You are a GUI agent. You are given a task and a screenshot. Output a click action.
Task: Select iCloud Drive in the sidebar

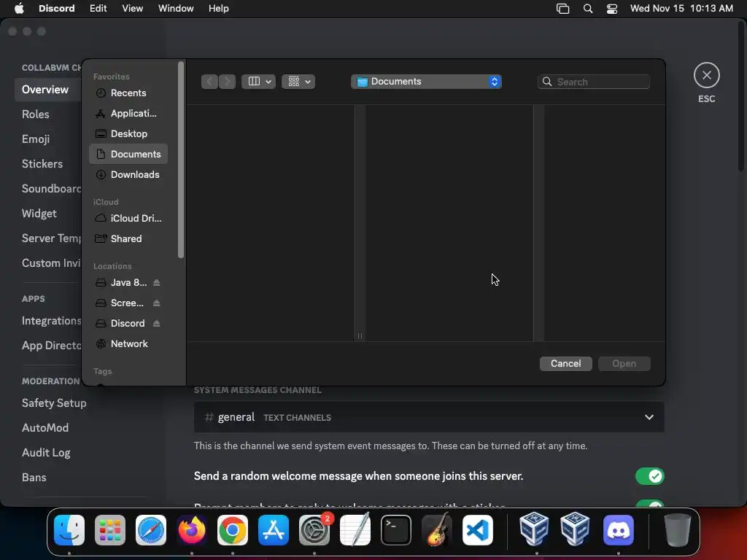128,218
